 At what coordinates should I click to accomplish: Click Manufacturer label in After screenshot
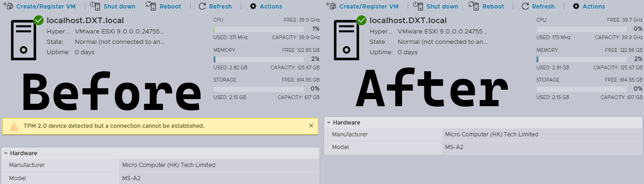pos(350,134)
